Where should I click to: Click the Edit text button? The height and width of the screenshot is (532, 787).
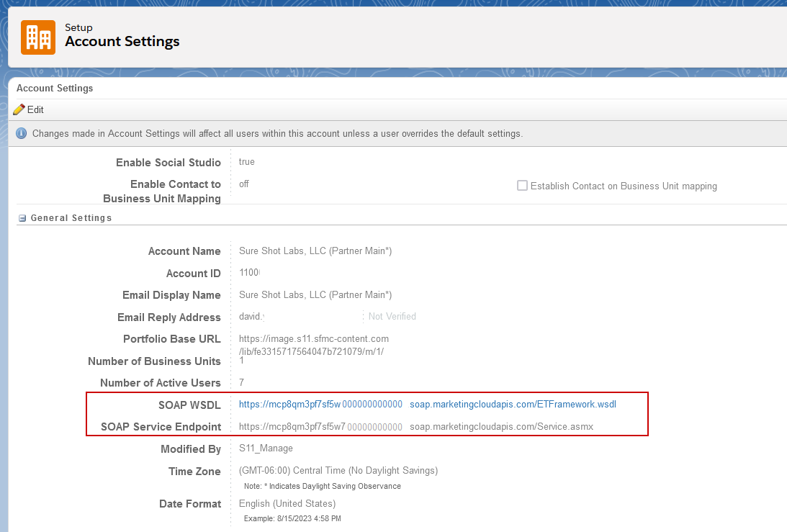pyautogui.click(x=35, y=109)
